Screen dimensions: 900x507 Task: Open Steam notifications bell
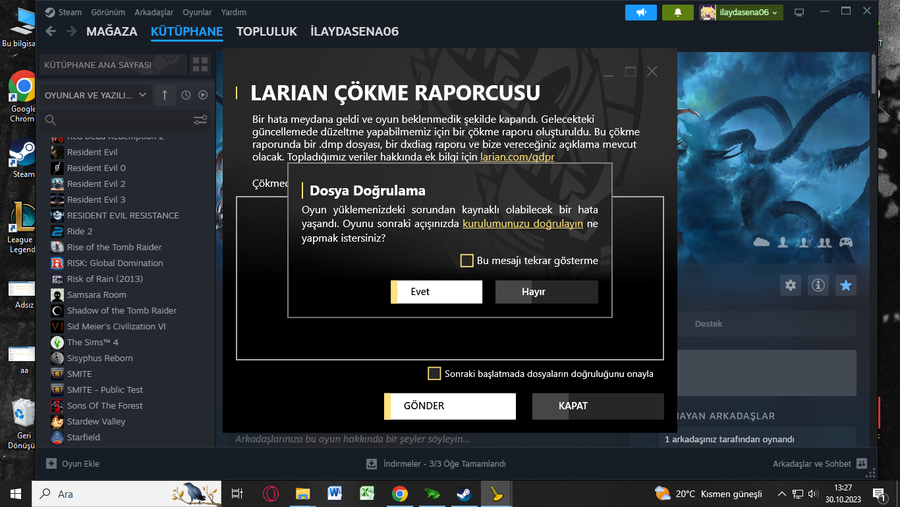[x=677, y=12]
